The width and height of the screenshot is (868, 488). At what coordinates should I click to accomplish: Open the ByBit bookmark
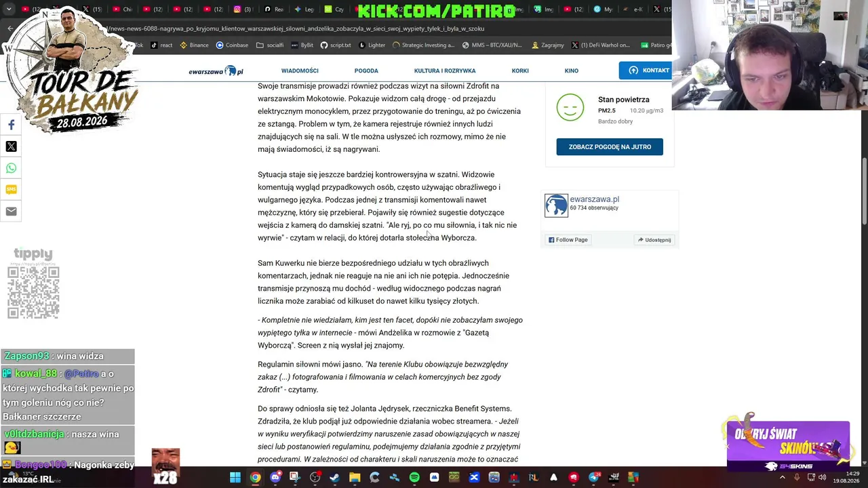pos(302,45)
